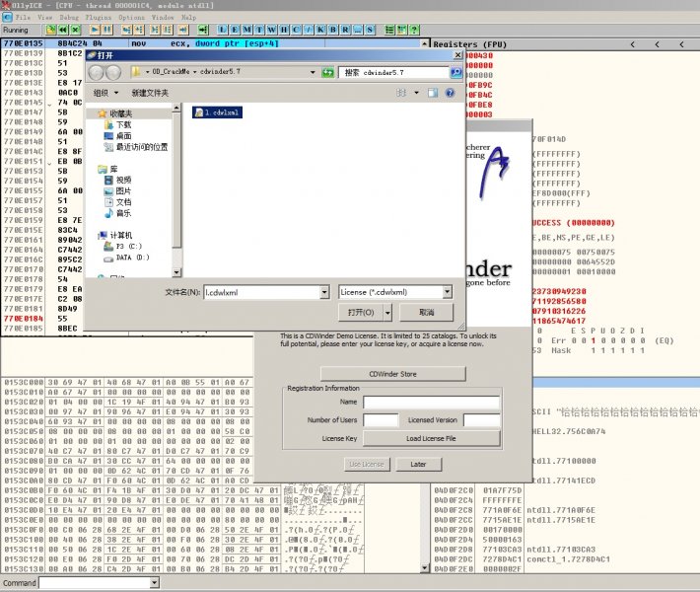Screen dimensions: 700x592
Task: Open CPU window with C button
Action: 296,30
